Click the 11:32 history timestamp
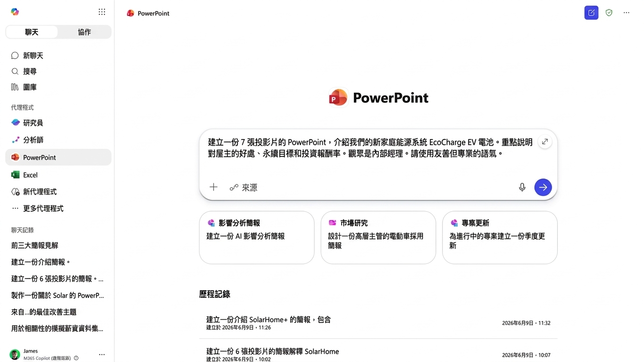644x362 pixels. click(x=526, y=323)
